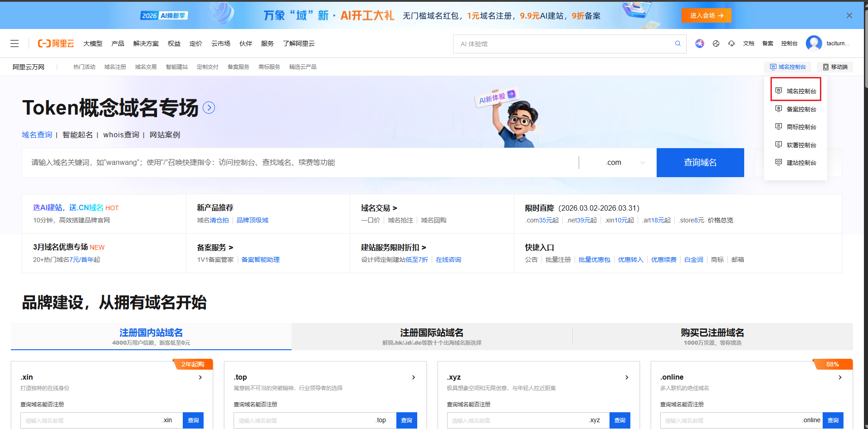Open the hamburger menu beside the Aliyun logo

click(x=15, y=43)
